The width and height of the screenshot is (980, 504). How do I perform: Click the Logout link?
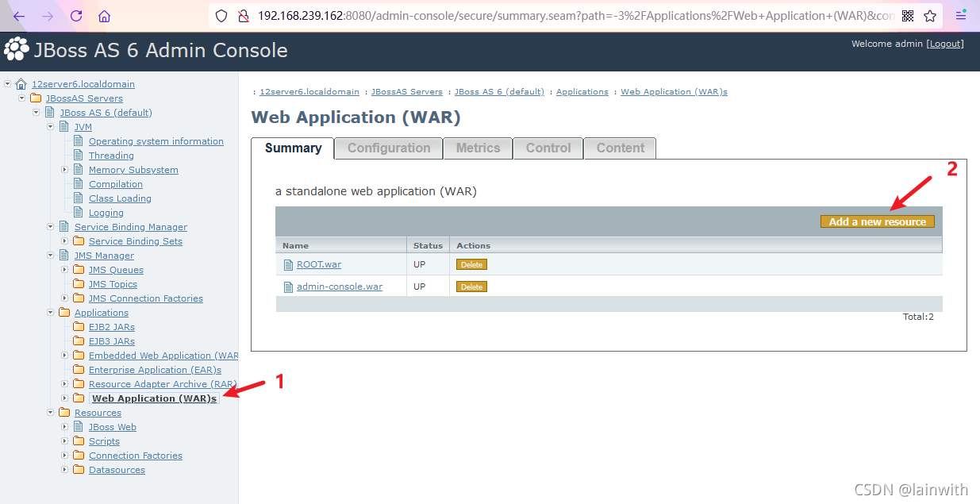point(945,44)
